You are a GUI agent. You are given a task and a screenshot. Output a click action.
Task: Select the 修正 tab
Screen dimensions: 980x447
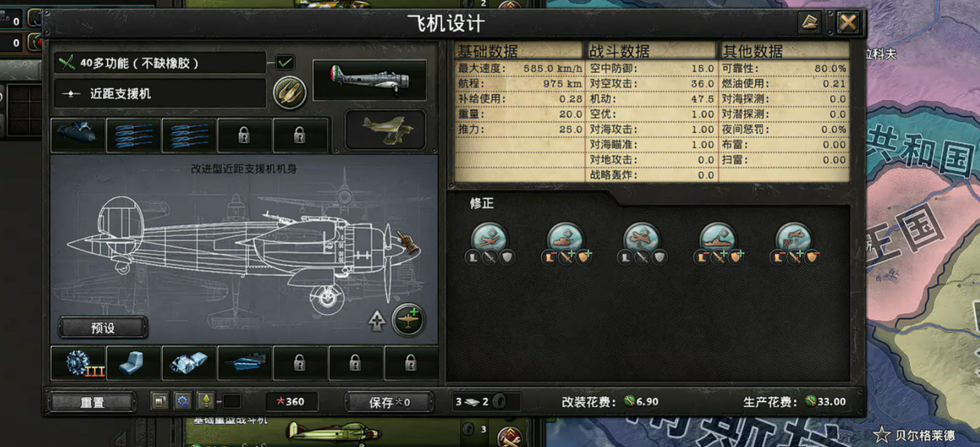(482, 203)
